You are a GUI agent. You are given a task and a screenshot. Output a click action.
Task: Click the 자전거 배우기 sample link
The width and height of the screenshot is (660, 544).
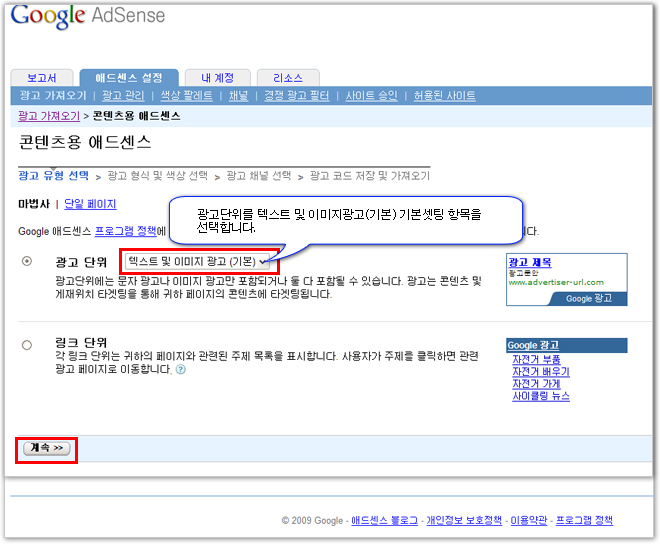pyautogui.click(x=541, y=372)
